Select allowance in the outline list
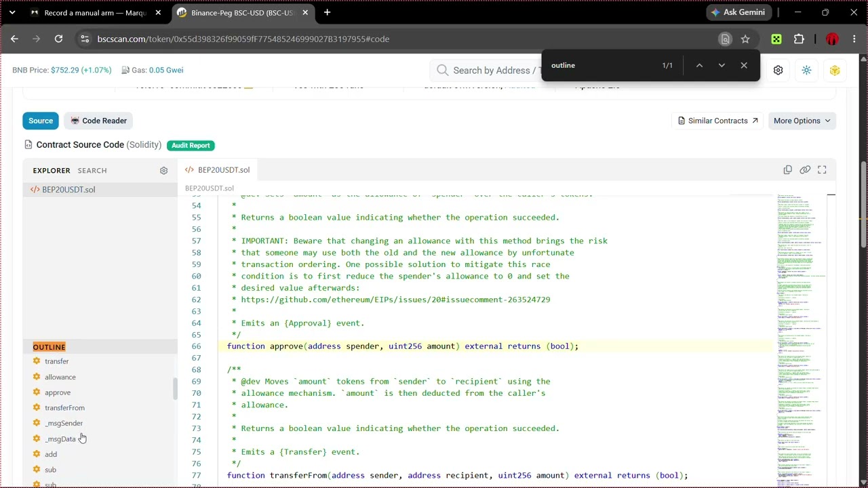868x488 pixels. [60, 377]
